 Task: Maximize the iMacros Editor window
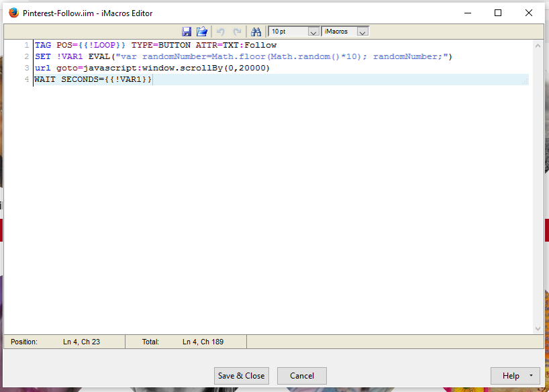point(498,13)
